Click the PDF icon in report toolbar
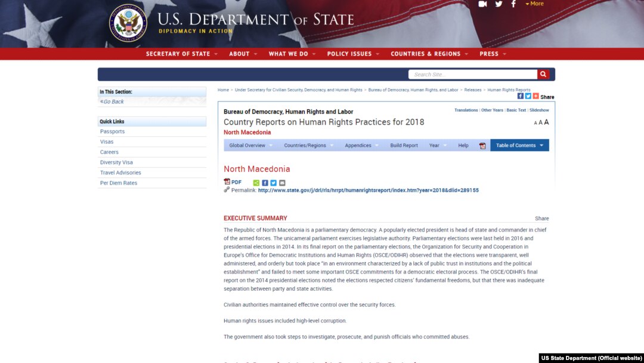The image size is (644, 363). 482,146
